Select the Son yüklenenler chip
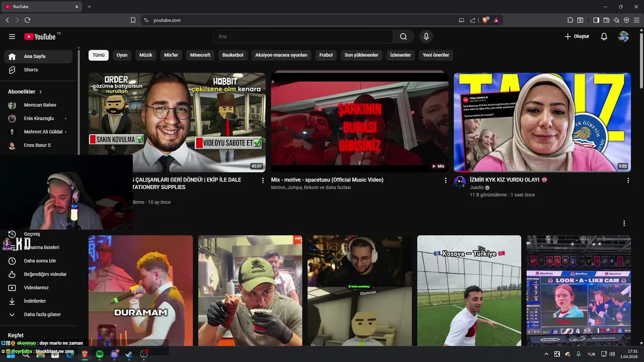This screenshot has height=362, width=644. tap(361, 55)
